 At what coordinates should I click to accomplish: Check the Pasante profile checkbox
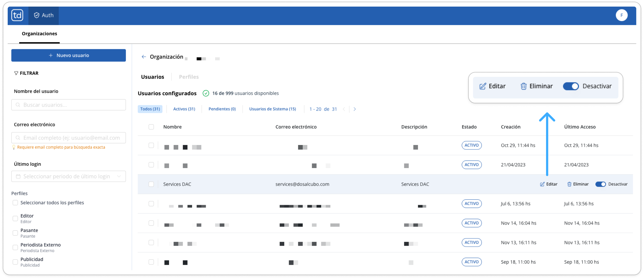[x=15, y=233]
